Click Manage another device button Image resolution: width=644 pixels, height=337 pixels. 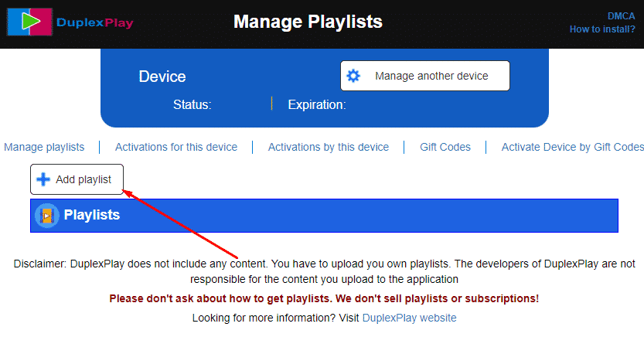coord(425,76)
